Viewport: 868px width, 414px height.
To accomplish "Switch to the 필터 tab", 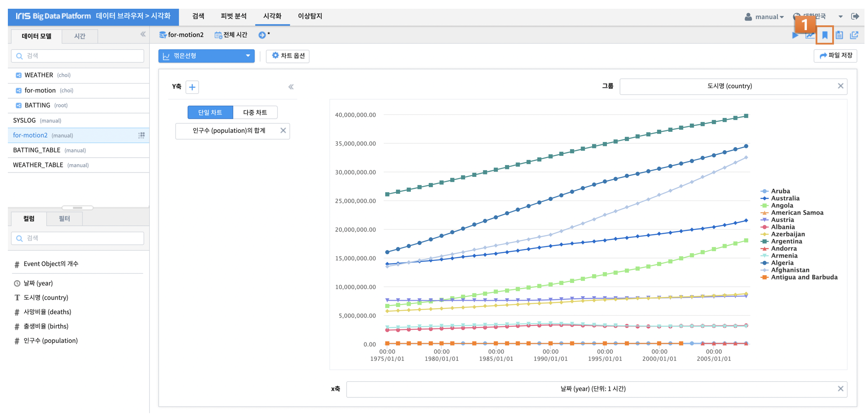I will pyautogui.click(x=64, y=218).
